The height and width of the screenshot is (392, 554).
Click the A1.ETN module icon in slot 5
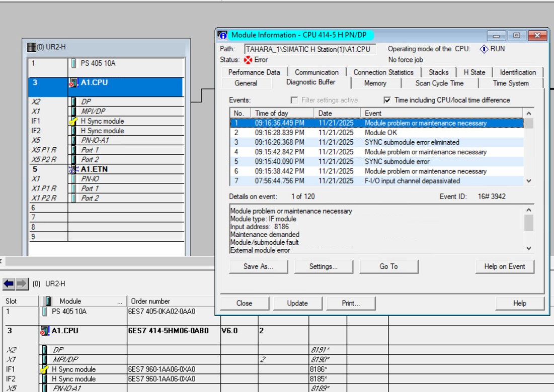point(73,169)
